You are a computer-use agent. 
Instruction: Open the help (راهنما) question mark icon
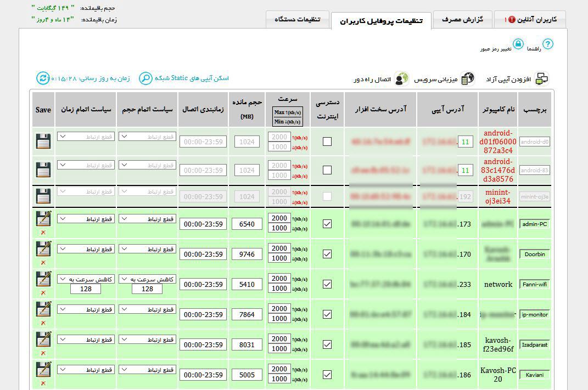(548, 44)
